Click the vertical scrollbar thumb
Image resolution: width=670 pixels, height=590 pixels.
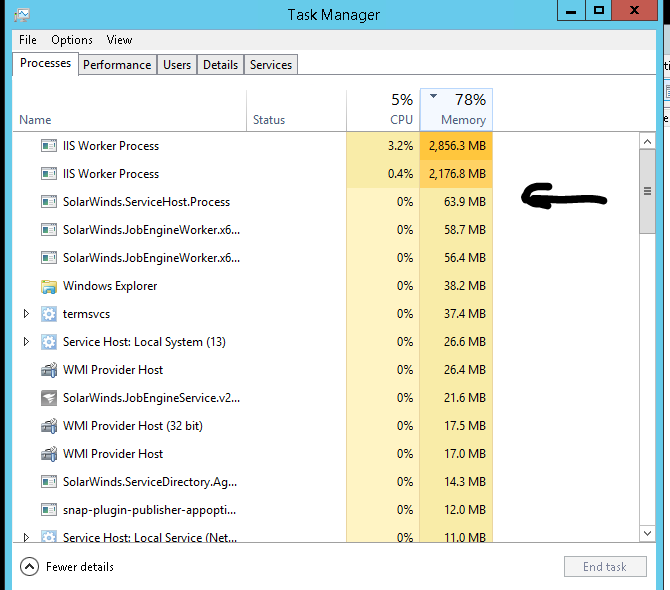point(647,191)
